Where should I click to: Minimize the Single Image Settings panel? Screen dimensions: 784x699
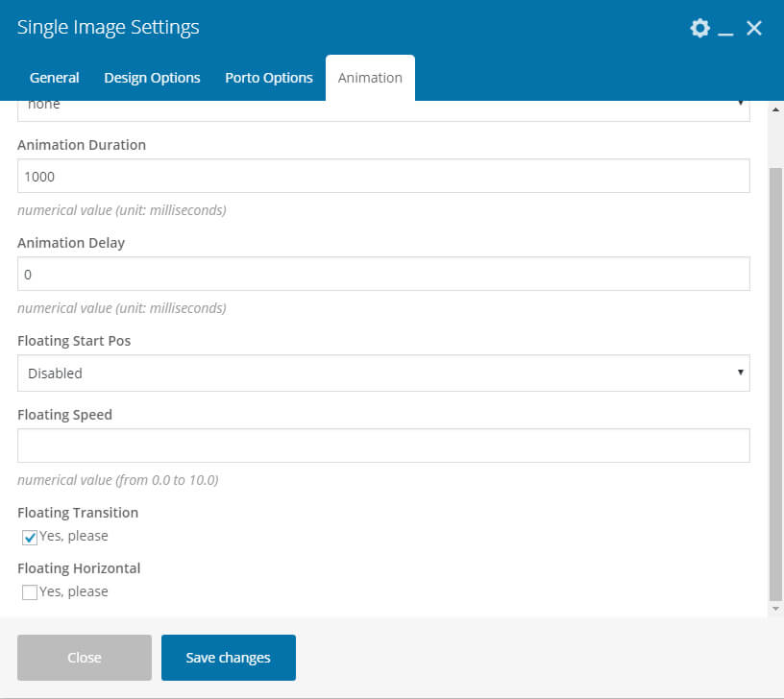pos(726,31)
